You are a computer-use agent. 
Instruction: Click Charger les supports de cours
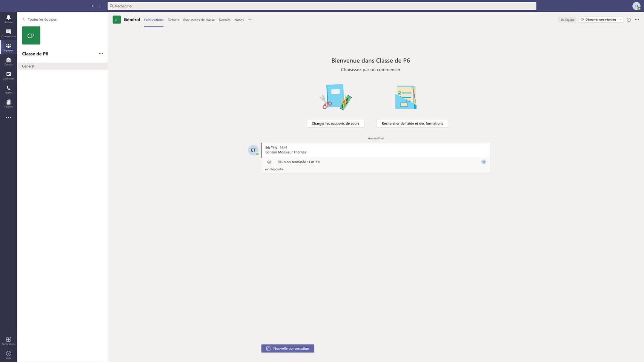pos(335,123)
